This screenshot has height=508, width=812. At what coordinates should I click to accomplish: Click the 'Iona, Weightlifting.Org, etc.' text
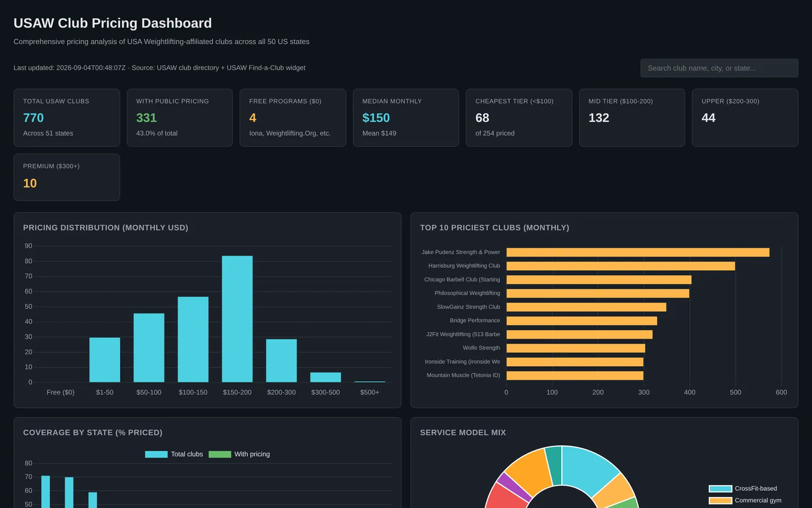click(290, 133)
